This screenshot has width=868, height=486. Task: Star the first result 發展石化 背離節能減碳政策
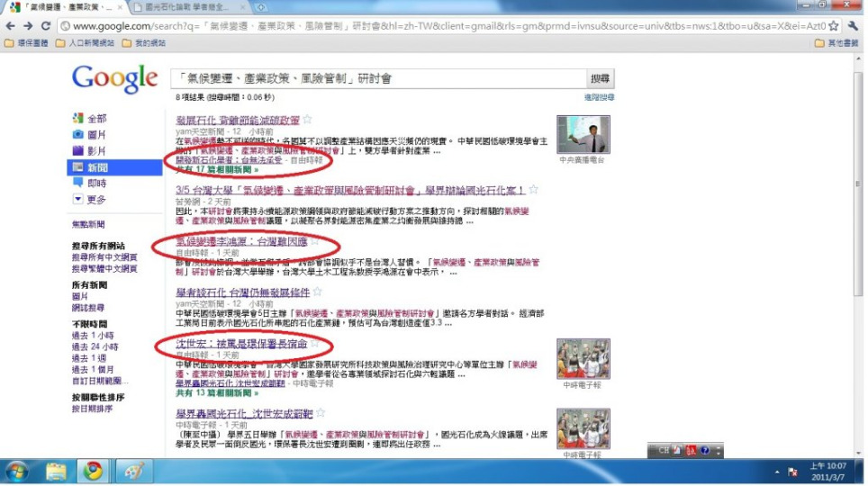[x=308, y=120]
